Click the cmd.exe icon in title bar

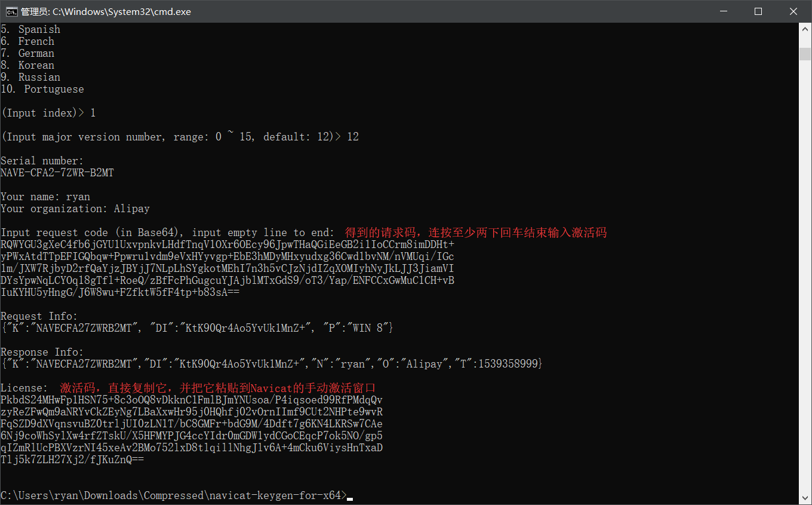click(x=11, y=11)
